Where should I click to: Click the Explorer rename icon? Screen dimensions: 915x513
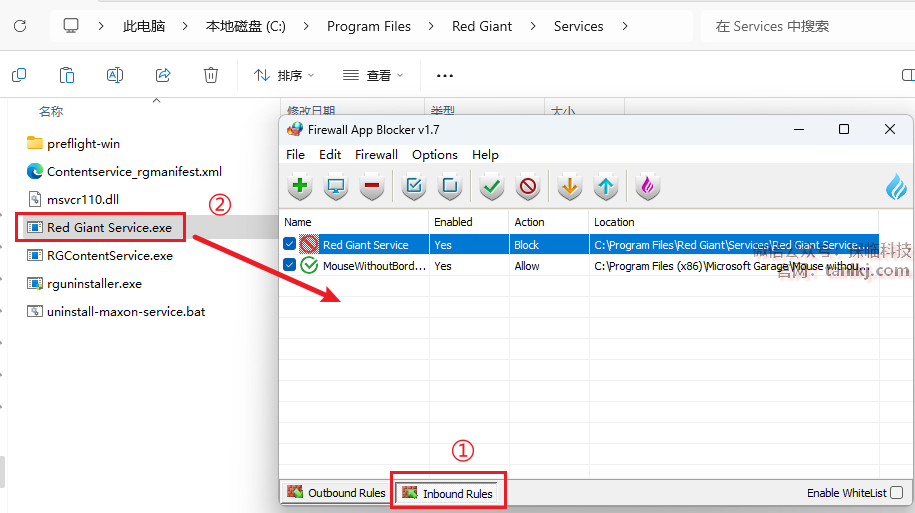(x=115, y=75)
